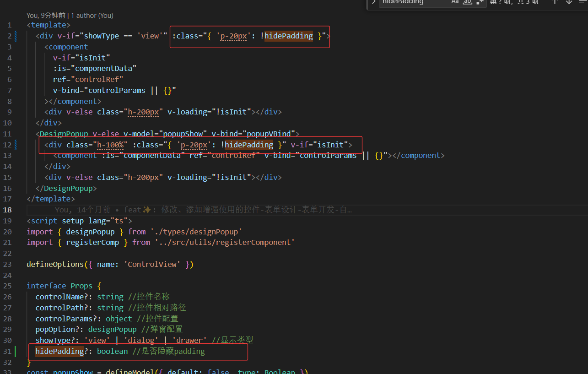Go to next match arrow
This screenshot has height=374, width=588.
coord(569,2)
